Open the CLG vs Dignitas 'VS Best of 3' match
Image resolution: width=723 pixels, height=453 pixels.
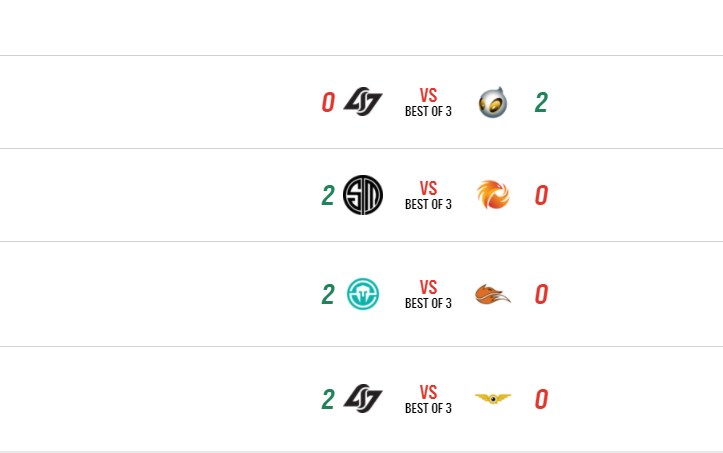pos(428,102)
